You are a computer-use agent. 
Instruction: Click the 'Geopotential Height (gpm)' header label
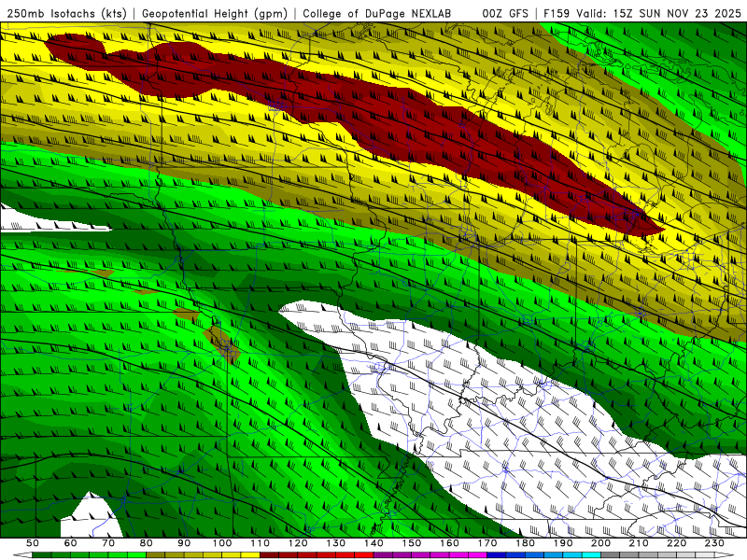click(x=215, y=13)
